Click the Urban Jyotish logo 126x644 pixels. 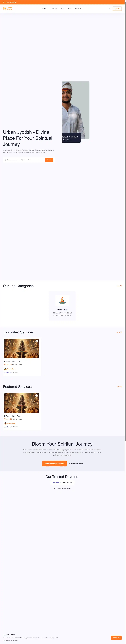pyautogui.click(x=8, y=8)
